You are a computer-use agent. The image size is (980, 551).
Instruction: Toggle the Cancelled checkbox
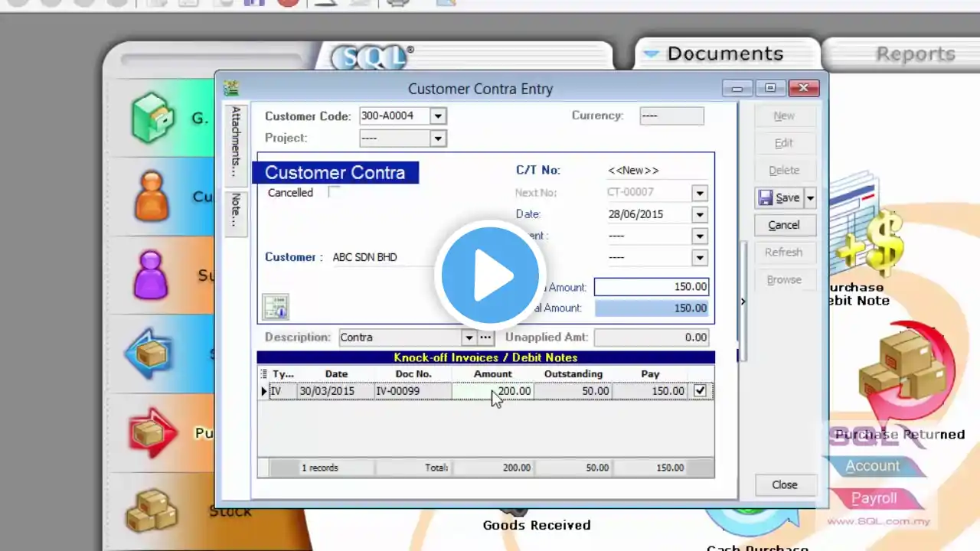(334, 192)
